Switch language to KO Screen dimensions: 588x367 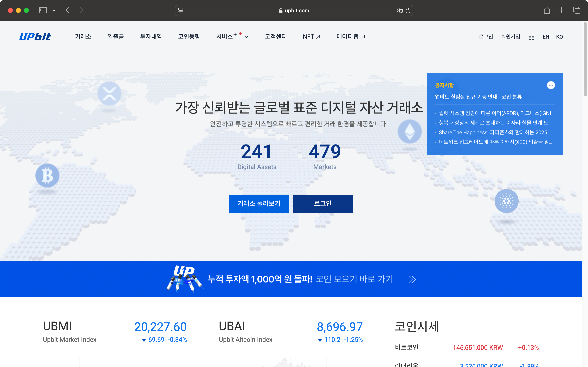point(559,37)
